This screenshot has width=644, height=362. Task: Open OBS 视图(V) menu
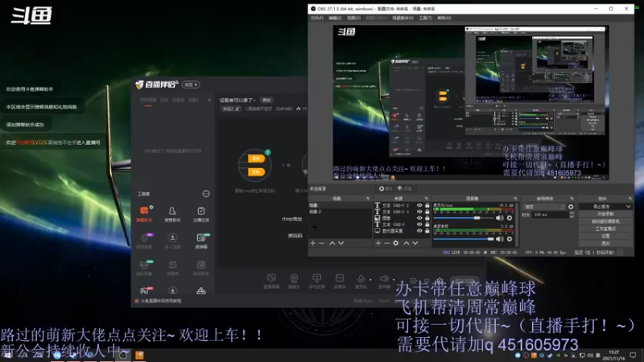click(353, 18)
